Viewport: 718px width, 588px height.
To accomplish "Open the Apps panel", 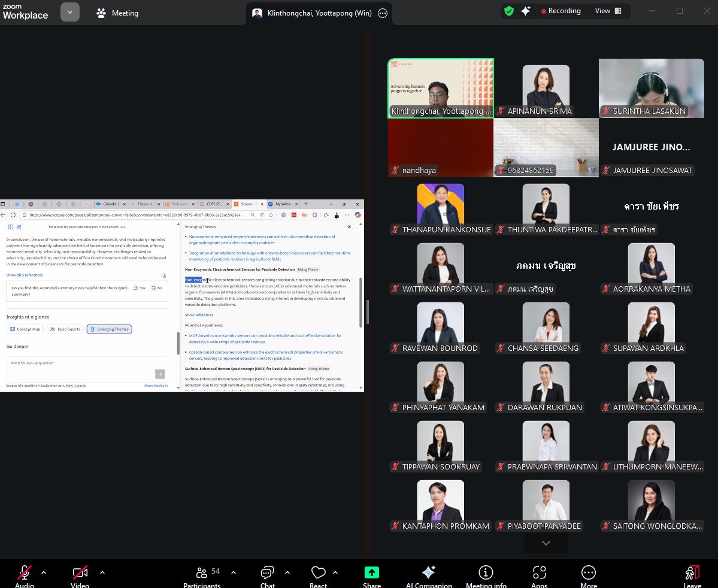I will coord(539,575).
